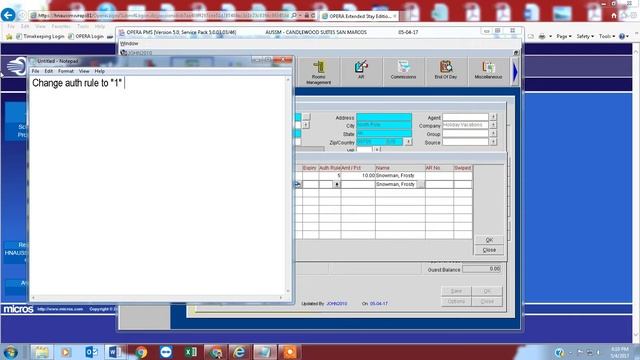
Task: Click OK in the payment types dialog
Action: (x=489, y=240)
